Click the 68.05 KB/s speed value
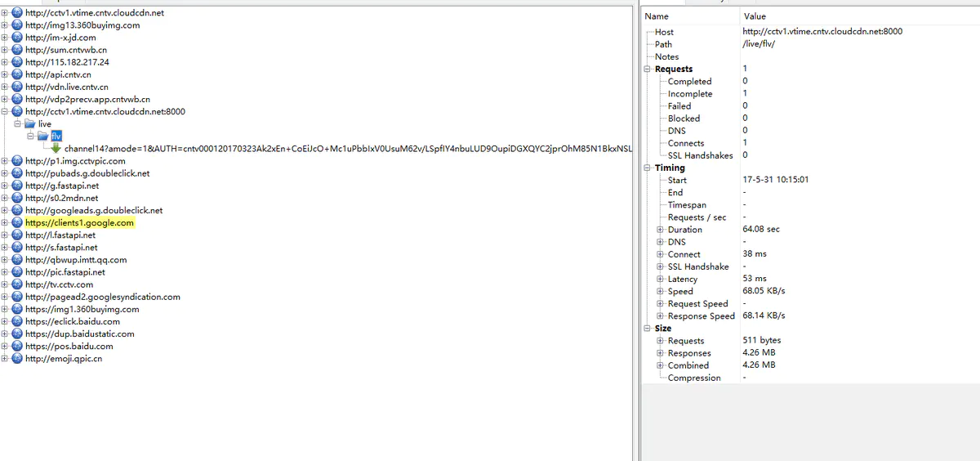The height and width of the screenshot is (461, 980). tap(764, 291)
